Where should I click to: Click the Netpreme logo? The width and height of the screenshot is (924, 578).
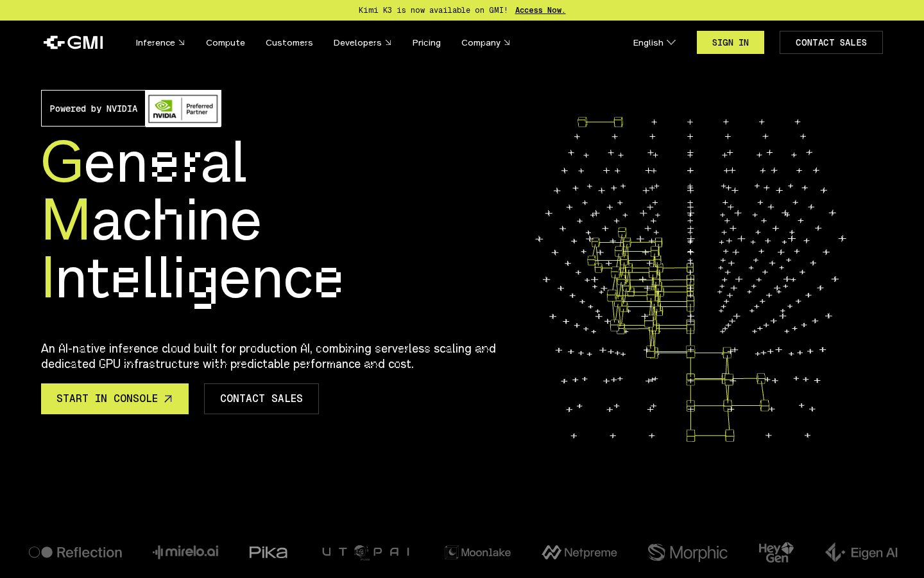click(x=579, y=552)
